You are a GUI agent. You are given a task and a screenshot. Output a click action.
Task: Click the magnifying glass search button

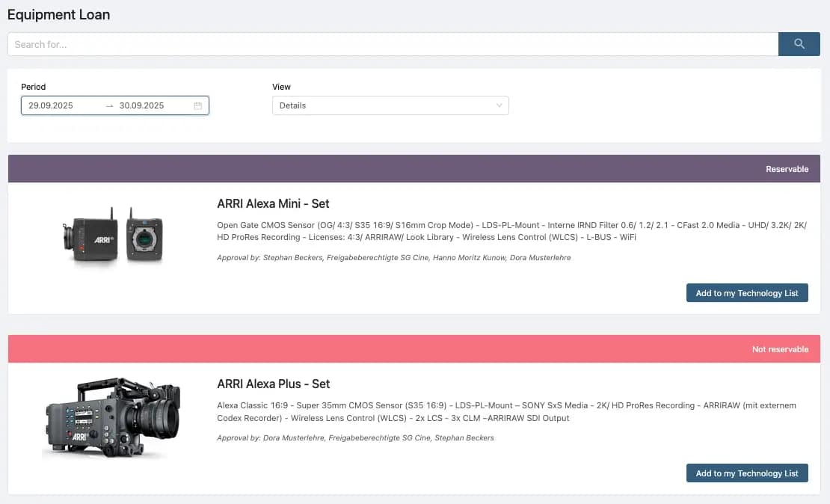(799, 44)
